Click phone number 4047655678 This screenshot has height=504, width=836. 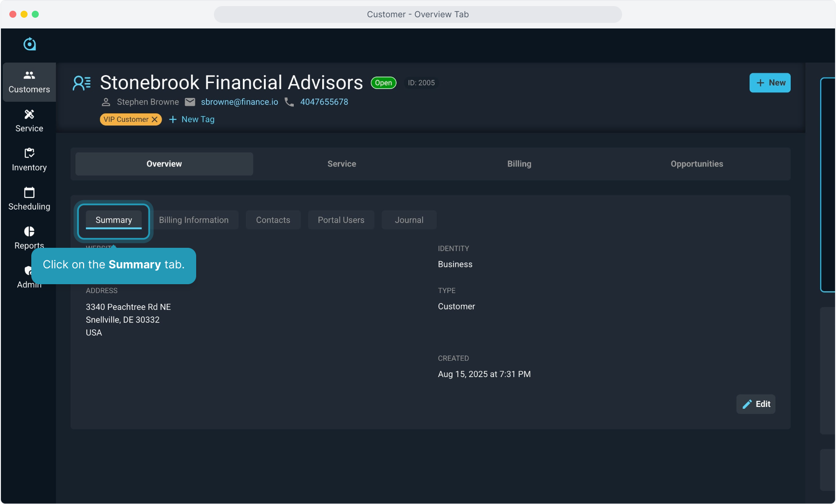click(324, 102)
